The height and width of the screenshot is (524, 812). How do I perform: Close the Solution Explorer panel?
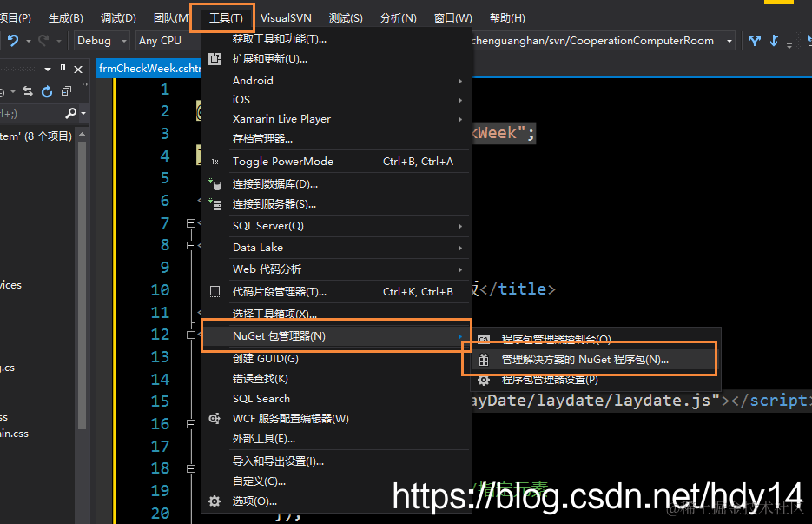coord(78,69)
